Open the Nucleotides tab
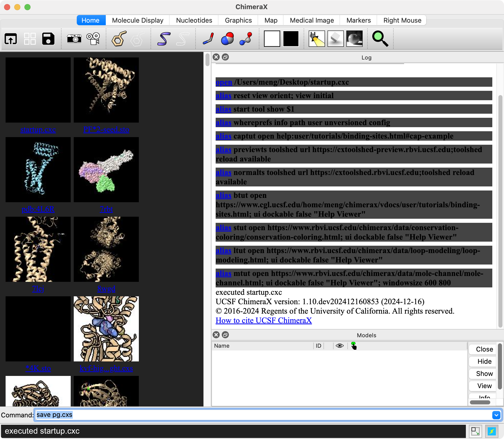Screen dimensions: 504x439 pyautogui.click(x=194, y=20)
